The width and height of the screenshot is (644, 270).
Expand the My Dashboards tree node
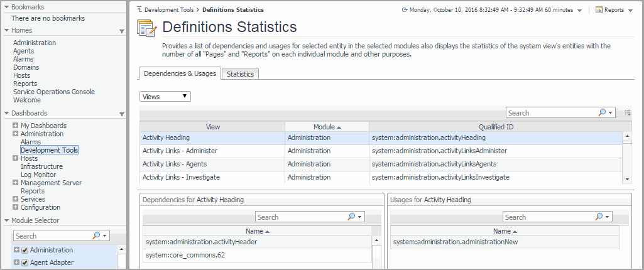(x=16, y=126)
